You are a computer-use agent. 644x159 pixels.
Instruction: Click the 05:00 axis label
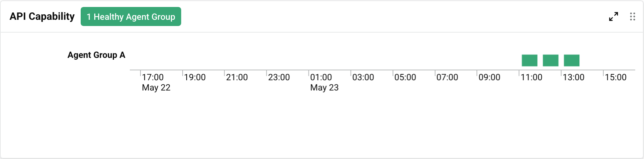pyautogui.click(x=405, y=77)
